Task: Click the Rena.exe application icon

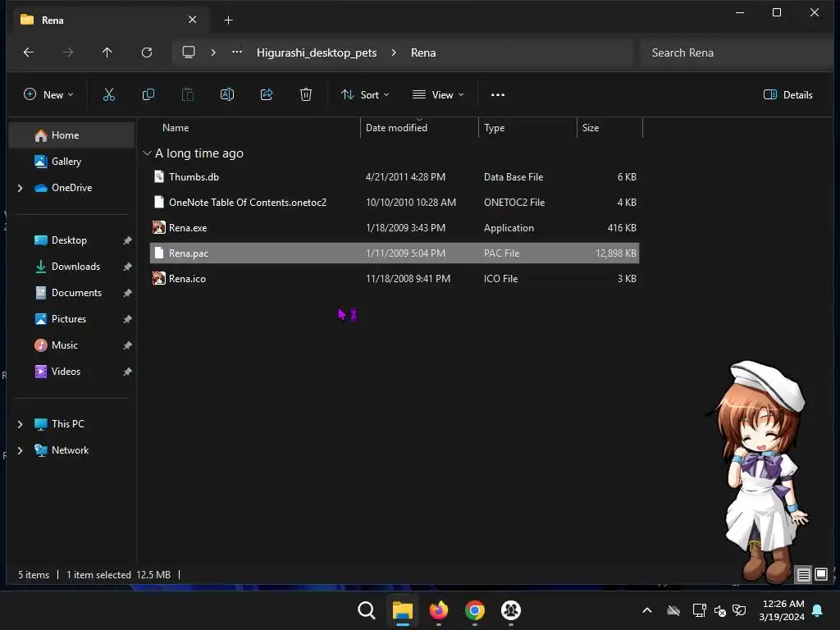Action: pos(159,228)
